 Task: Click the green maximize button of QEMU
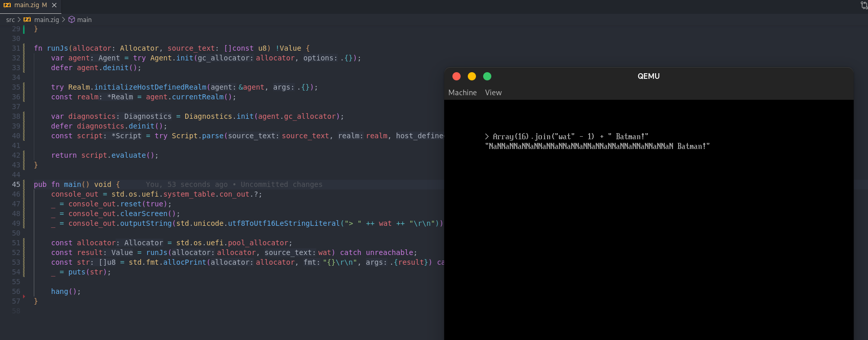click(487, 76)
